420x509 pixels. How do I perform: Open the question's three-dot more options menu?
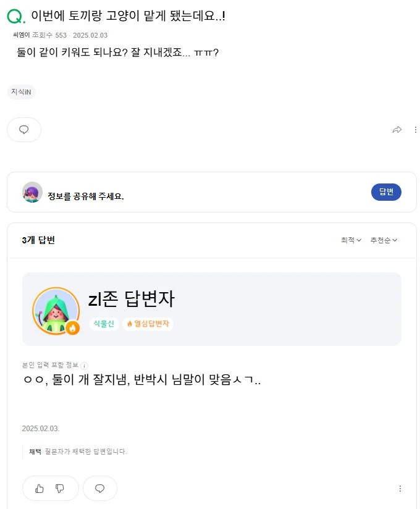pyautogui.click(x=416, y=130)
